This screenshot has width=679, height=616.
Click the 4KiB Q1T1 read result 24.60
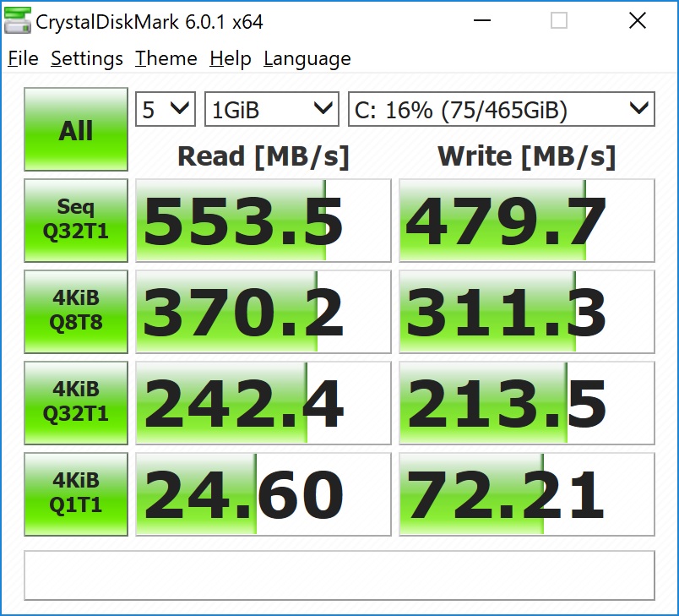coord(263,494)
